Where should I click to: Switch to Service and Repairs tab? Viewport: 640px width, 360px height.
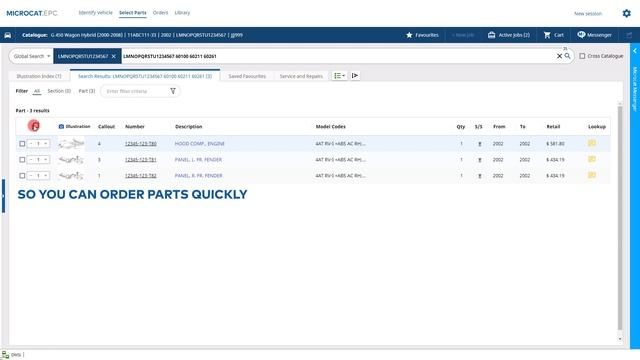click(301, 76)
